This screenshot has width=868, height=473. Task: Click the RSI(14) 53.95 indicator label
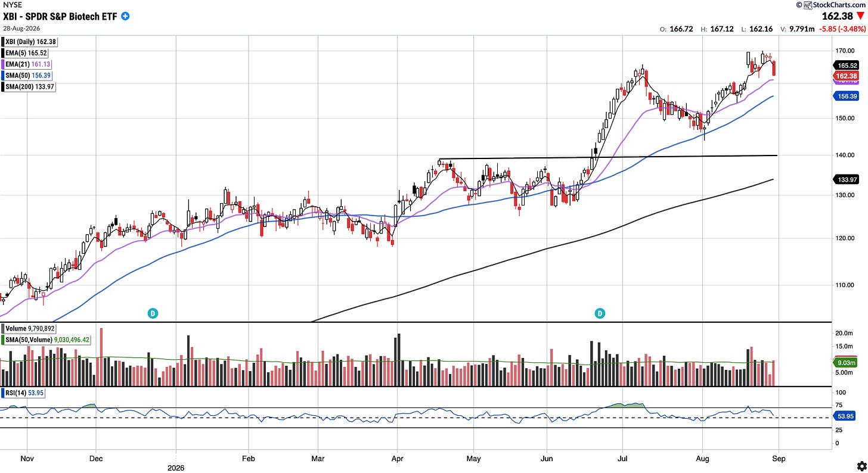point(24,393)
